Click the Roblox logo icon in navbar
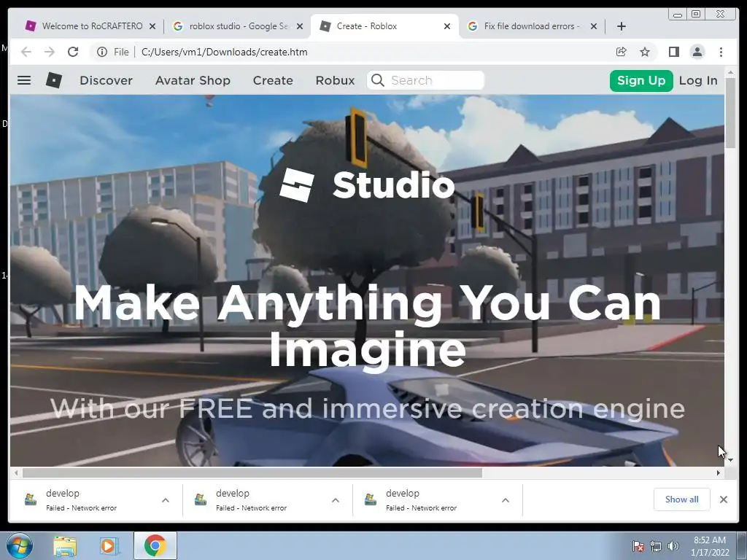Viewport: 747px width, 560px height. 54,80
